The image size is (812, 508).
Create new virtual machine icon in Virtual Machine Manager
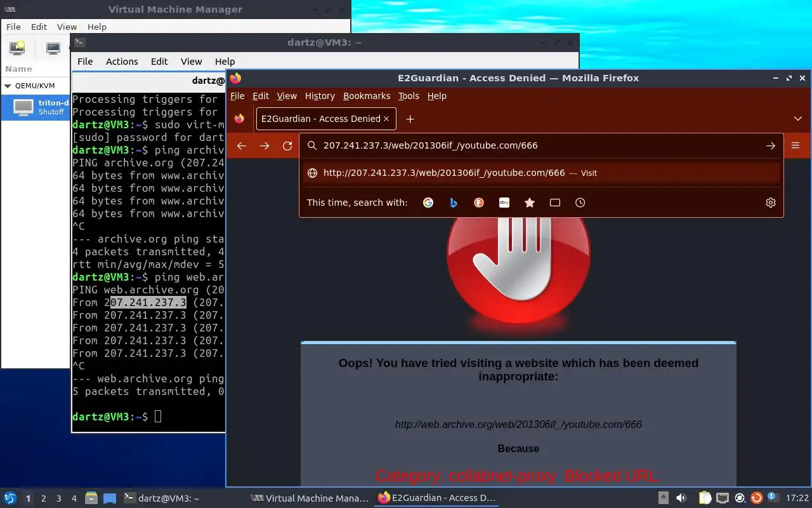[17, 48]
